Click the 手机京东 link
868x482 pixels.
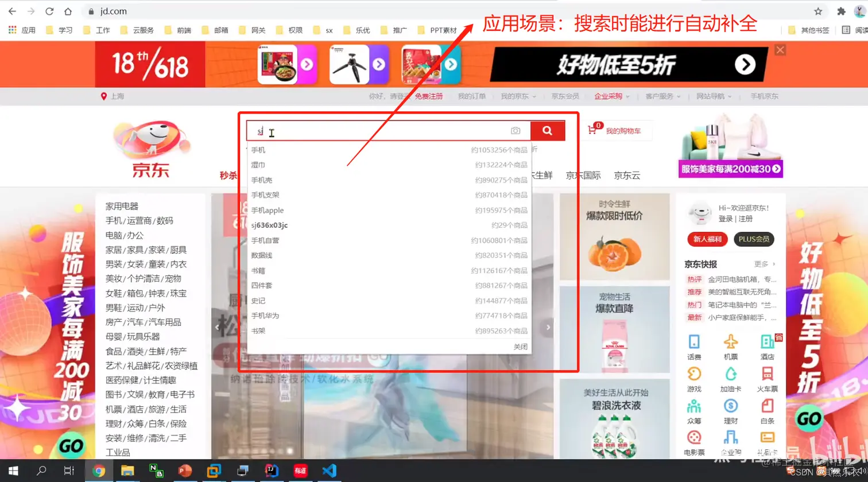coord(764,96)
